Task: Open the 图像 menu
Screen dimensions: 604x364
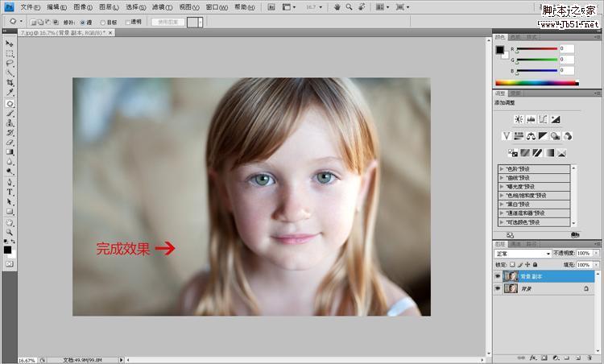Action: tap(83, 7)
